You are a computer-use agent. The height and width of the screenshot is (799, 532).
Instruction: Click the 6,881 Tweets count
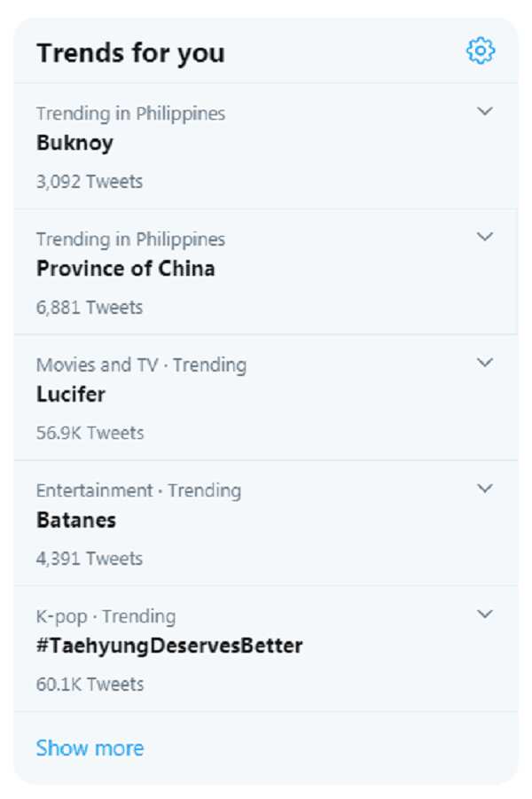click(x=90, y=307)
